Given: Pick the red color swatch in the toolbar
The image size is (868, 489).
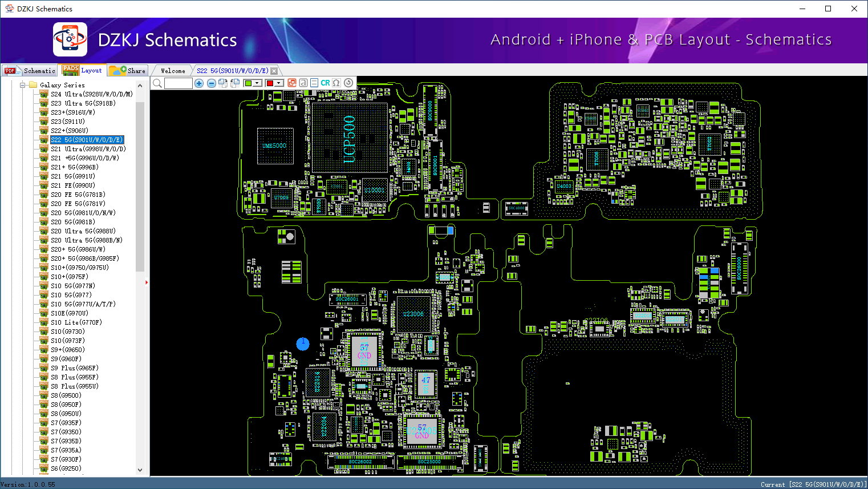Looking at the screenshot, I should pyautogui.click(x=270, y=83).
